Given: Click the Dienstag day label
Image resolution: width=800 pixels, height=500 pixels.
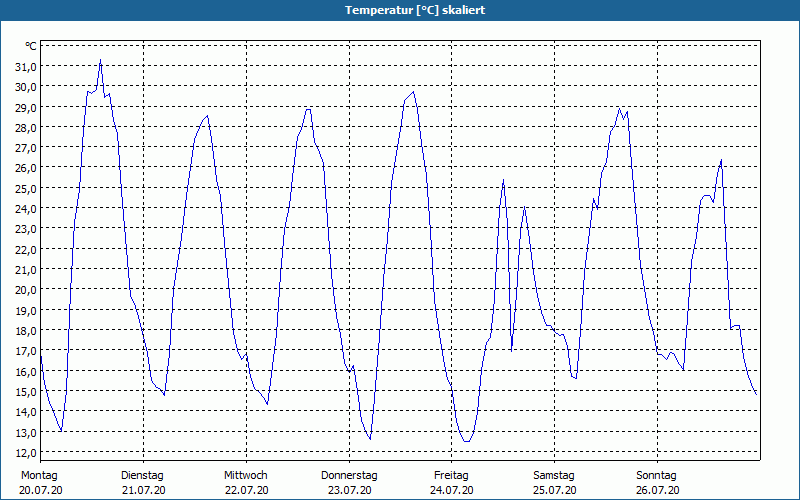Looking at the screenshot, I should tap(142, 476).
